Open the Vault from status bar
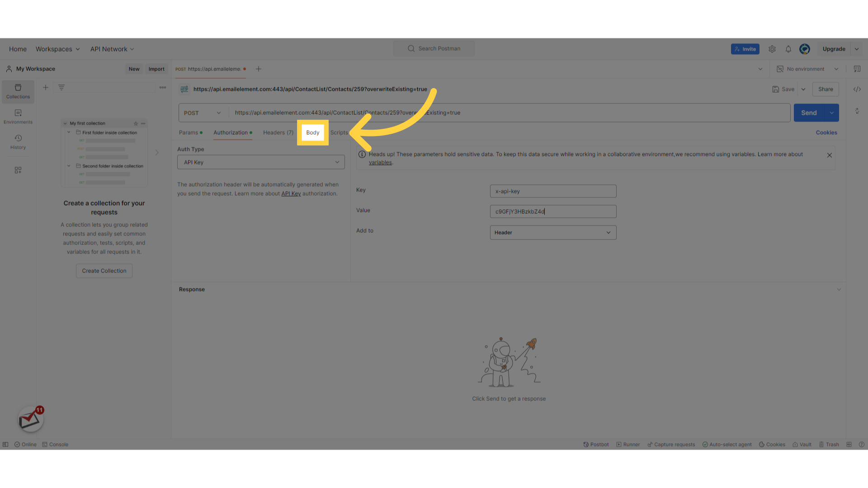Image resolution: width=868 pixels, height=488 pixels. (x=802, y=445)
